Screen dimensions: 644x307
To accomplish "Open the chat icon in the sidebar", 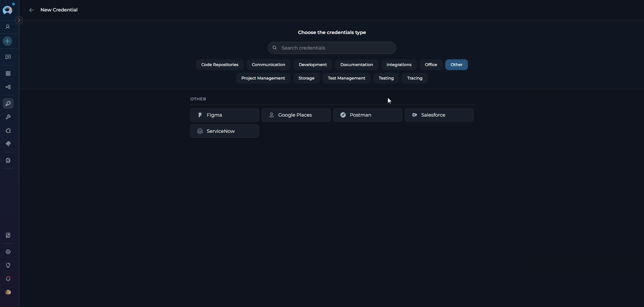I will point(8,57).
